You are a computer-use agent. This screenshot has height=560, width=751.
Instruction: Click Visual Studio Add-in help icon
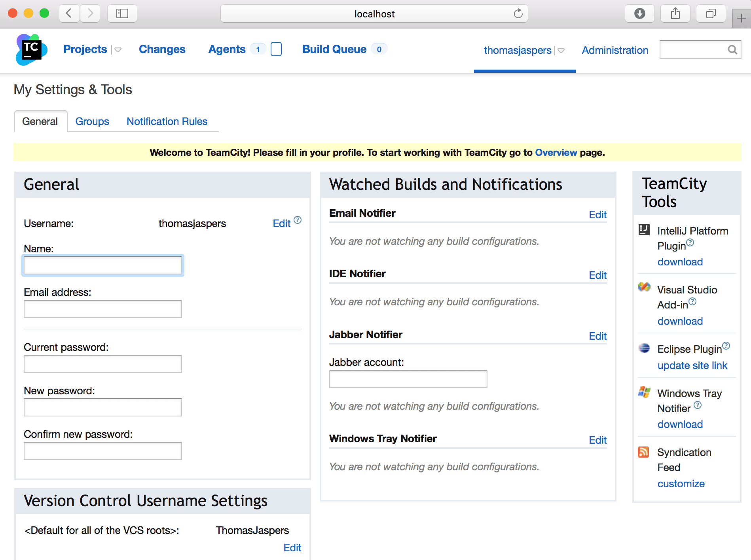(692, 302)
